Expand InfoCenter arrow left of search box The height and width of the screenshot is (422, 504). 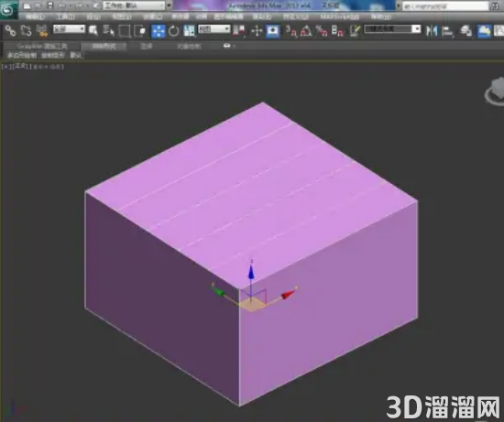(399, 5)
